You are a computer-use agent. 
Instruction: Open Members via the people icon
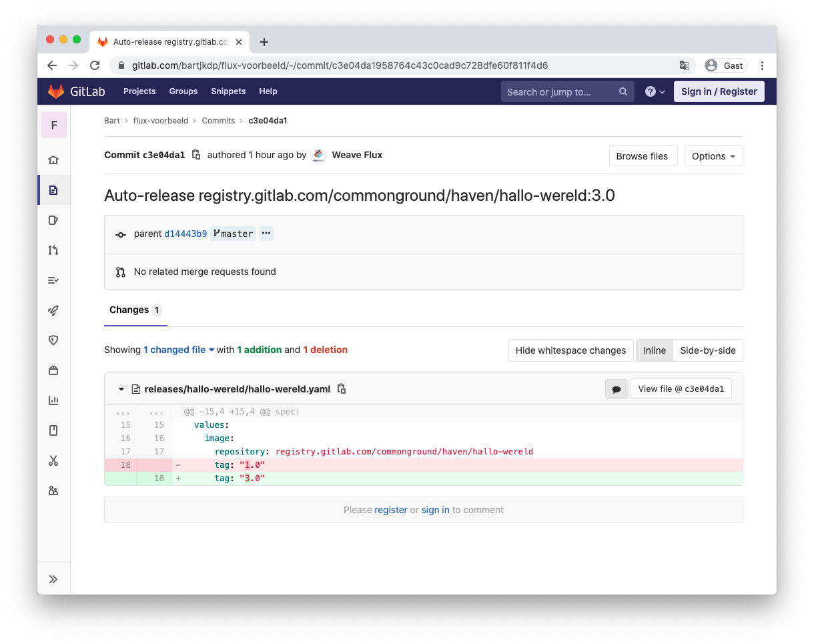click(x=54, y=491)
